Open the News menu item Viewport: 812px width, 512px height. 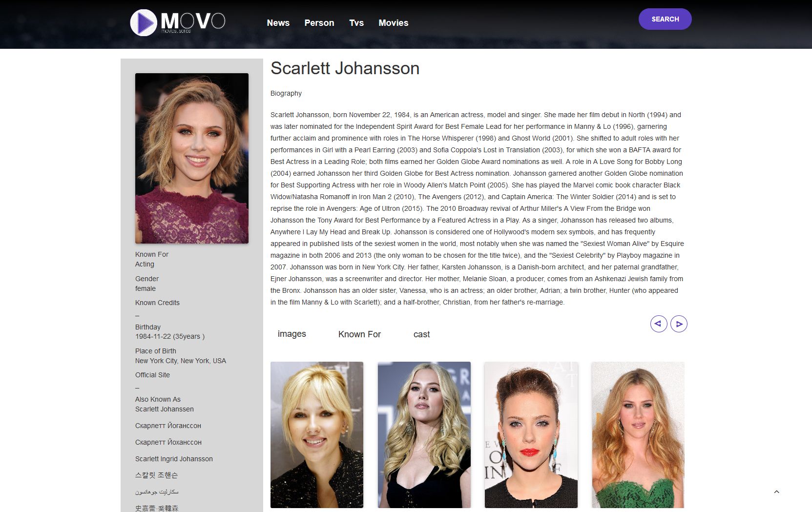click(x=278, y=23)
